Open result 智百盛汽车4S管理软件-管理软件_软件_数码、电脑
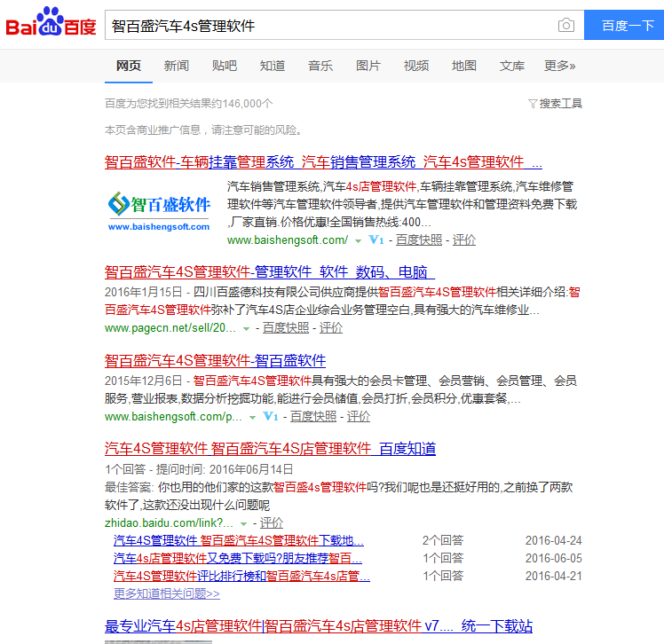Image resolution: width=664 pixels, height=644 pixels. click(x=269, y=271)
